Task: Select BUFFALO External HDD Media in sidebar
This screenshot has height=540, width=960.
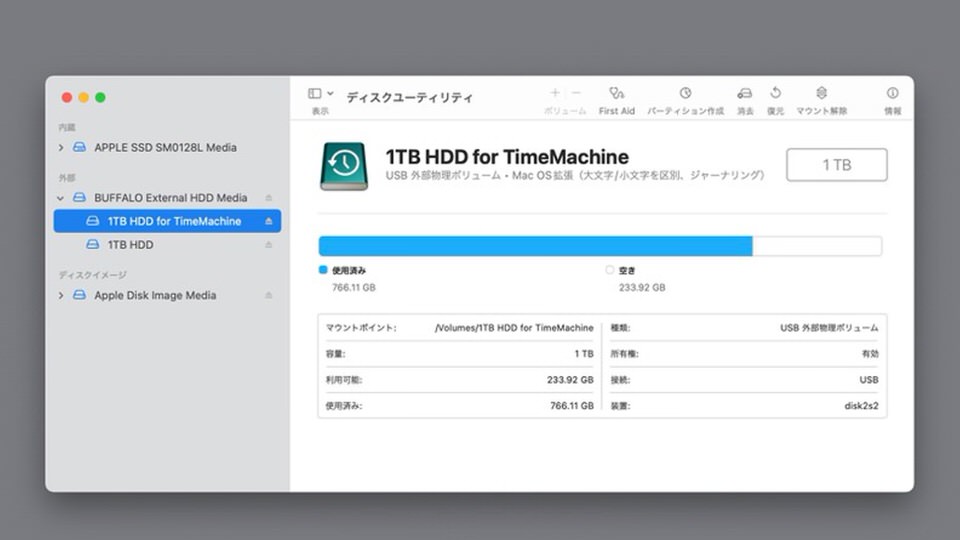Action: [171, 198]
